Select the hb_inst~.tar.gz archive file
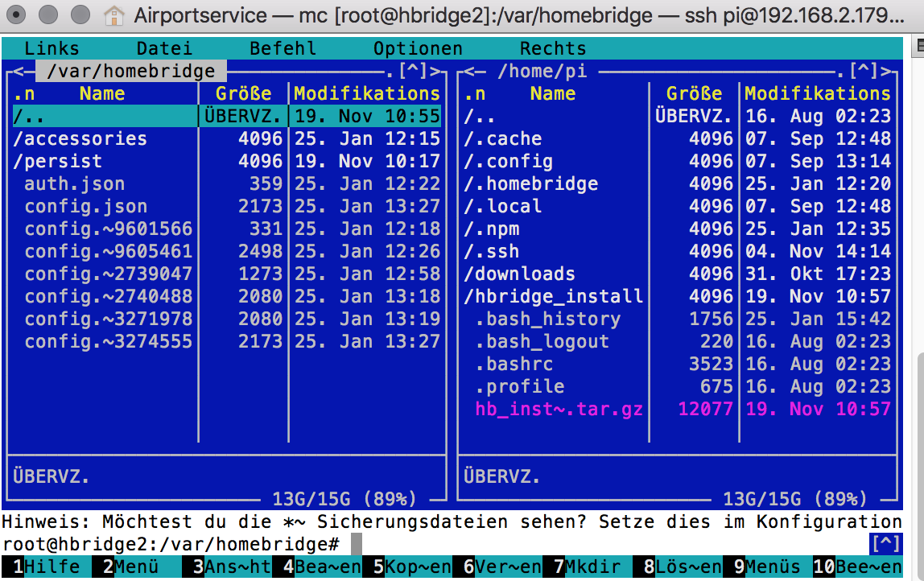This screenshot has height=581, width=924. 559,409
